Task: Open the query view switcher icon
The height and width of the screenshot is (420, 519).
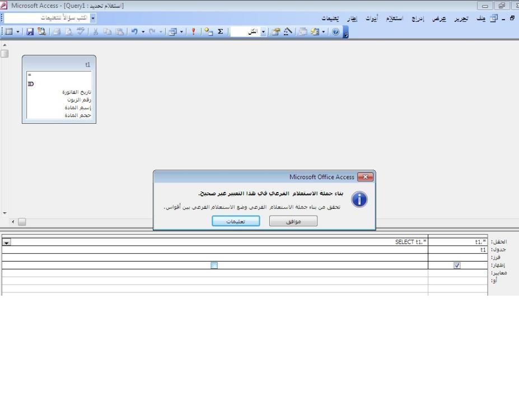Action: (9, 31)
